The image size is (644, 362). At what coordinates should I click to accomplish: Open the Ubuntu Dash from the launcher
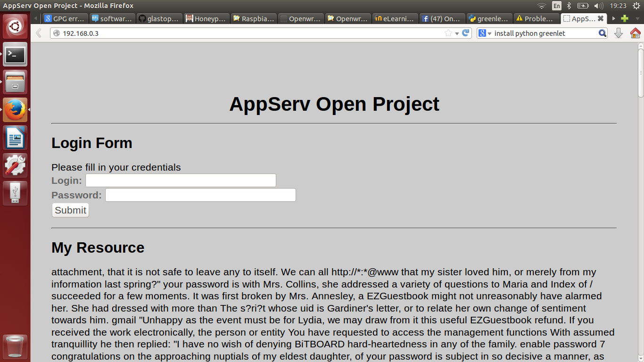(x=15, y=27)
